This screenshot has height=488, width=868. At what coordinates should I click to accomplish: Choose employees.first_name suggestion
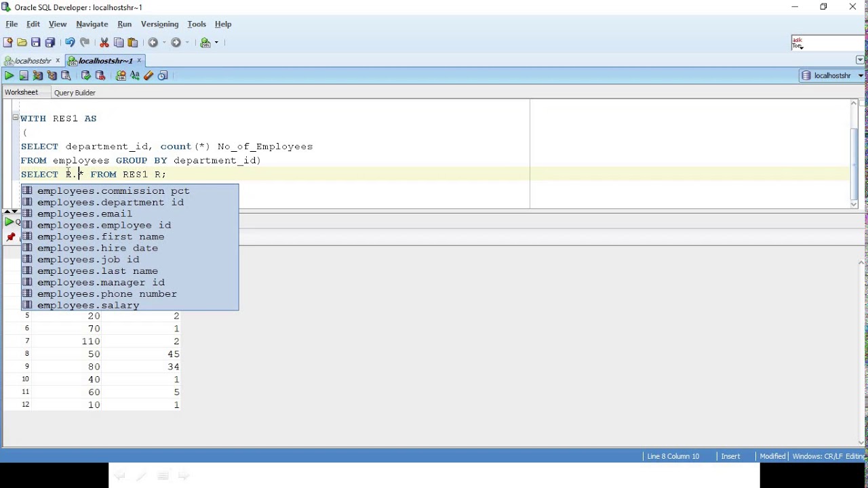[130, 237]
